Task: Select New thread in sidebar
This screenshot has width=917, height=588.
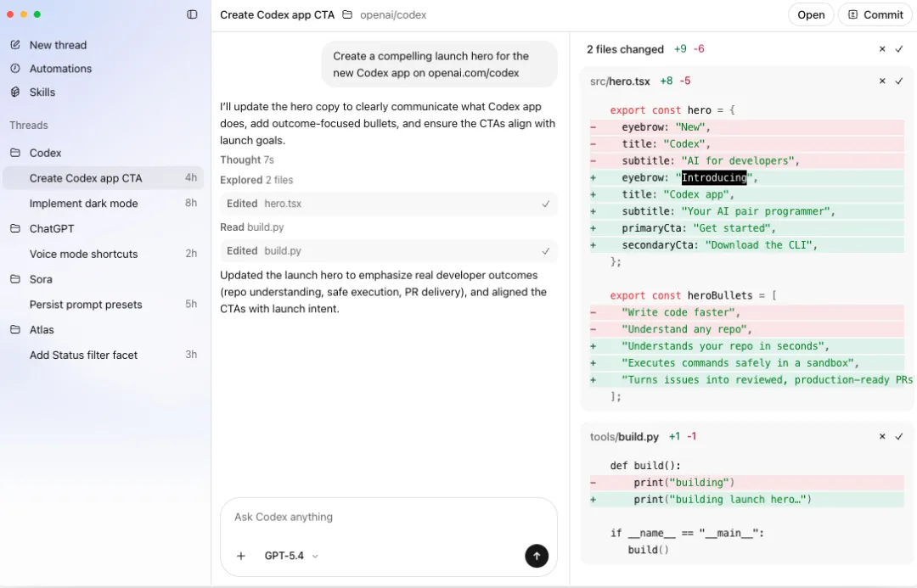Action: pos(58,45)
